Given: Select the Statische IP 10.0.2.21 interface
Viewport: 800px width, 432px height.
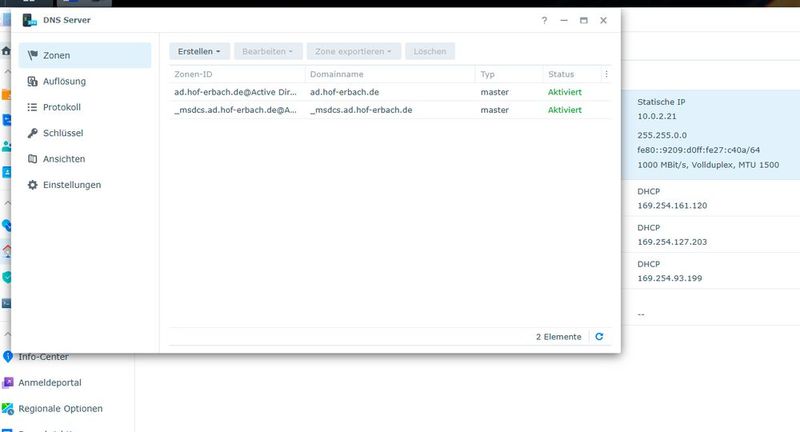Looking at the screenshot, I should (711, 135).
